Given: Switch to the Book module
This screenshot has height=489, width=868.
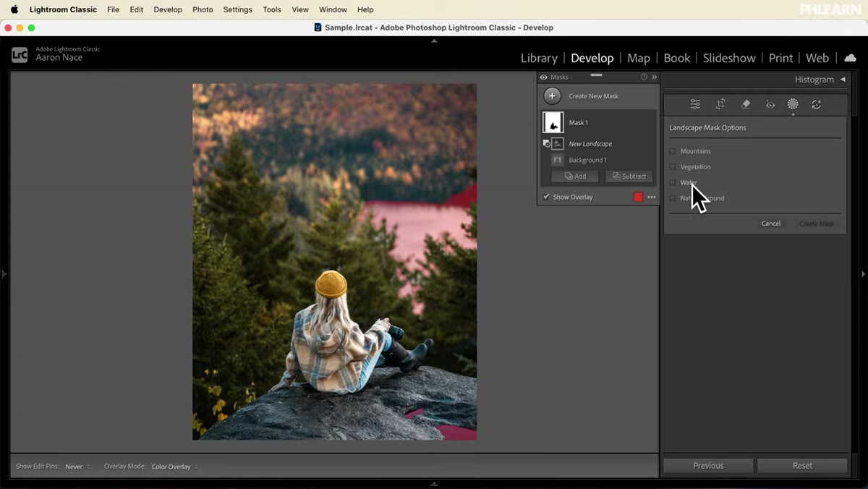Looking at the screenshot, I should coord(676,58).
